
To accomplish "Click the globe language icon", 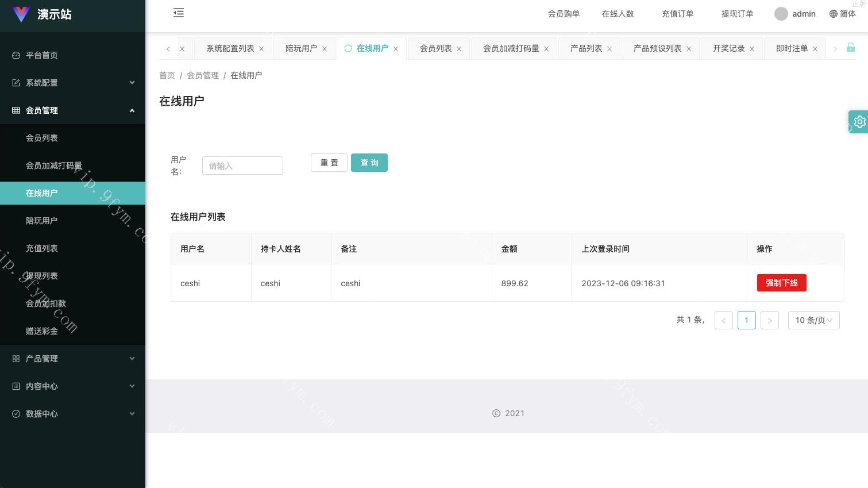I will point(833,14).
